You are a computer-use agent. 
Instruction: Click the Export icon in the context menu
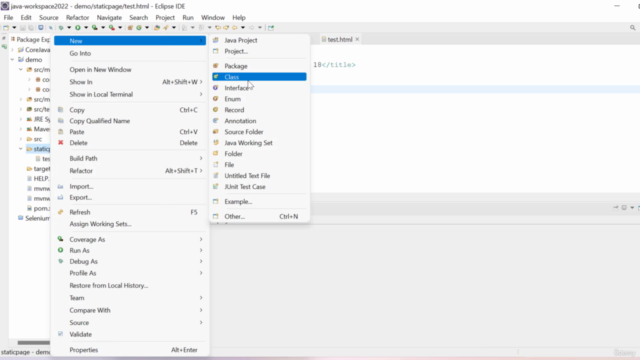click(x=61, y=197)
